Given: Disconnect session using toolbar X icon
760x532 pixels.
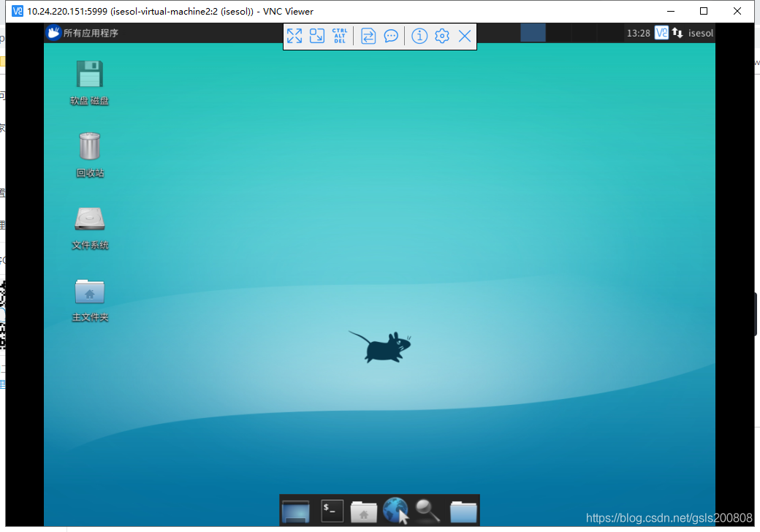Looking at the screenshot, I should click(x=465, y=36).
